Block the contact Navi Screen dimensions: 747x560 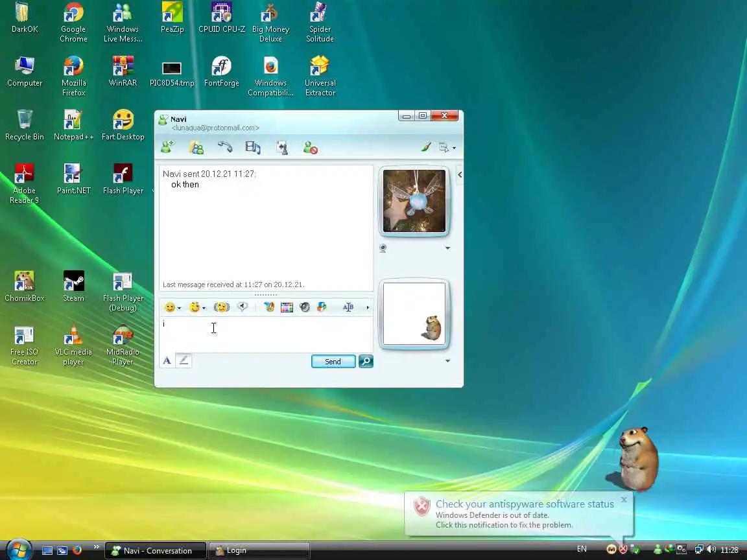[x=311, y=148]
